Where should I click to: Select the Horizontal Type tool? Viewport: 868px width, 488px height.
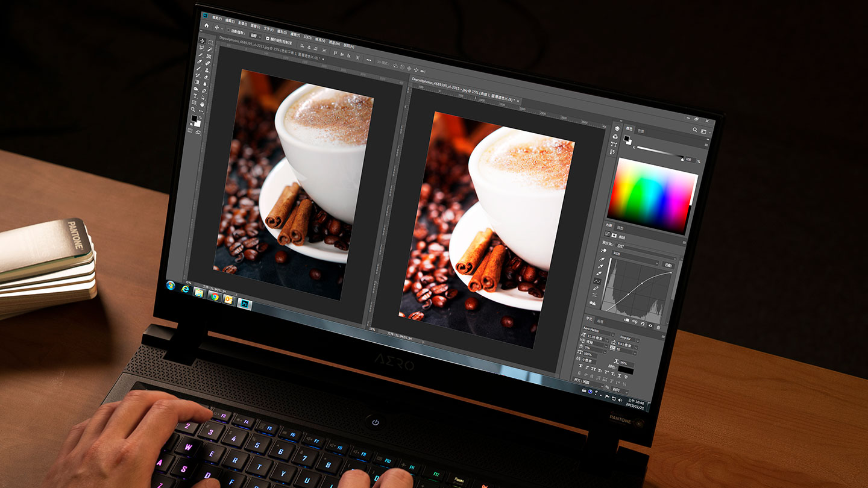tap(195, 96)
